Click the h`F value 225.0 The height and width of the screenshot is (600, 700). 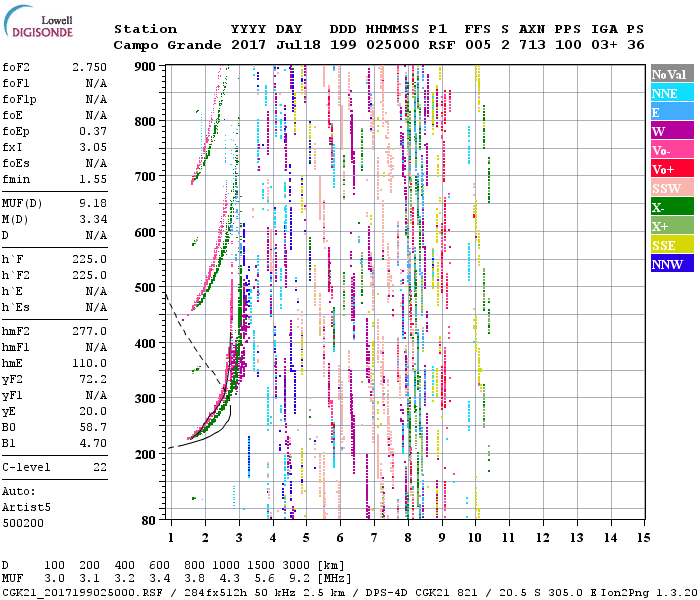click(x=89, y=260)
